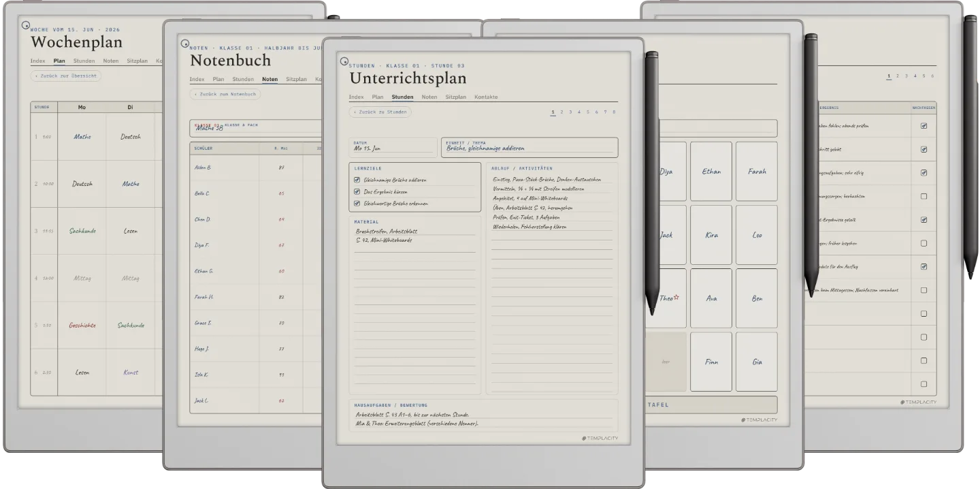Check Nachfassen box for 'früher besprechen' row

(x=924, y=243)
